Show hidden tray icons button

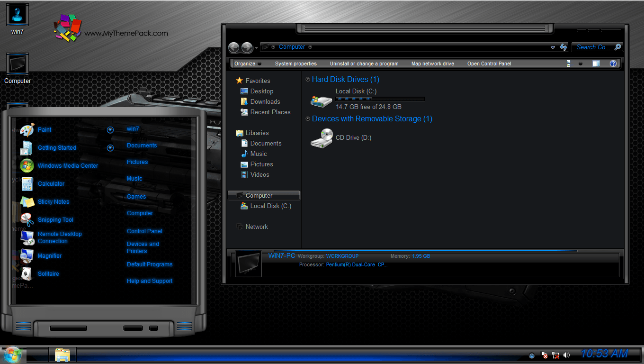coord(532,355)
